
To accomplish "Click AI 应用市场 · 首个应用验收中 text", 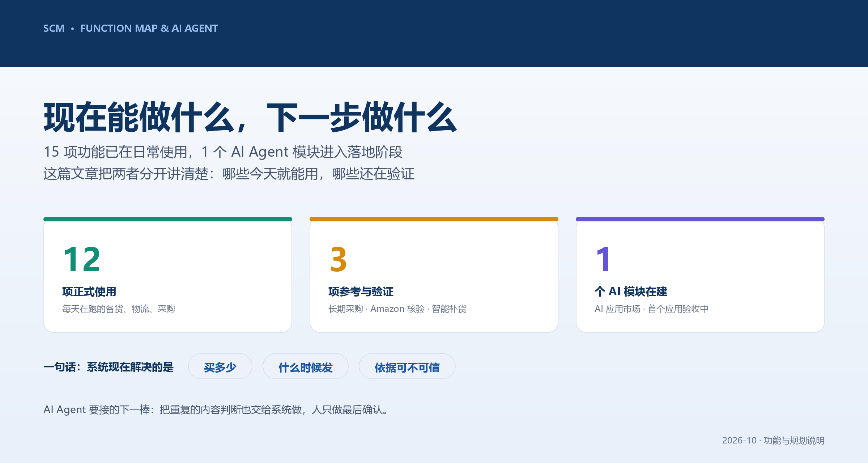I will 652,309.
